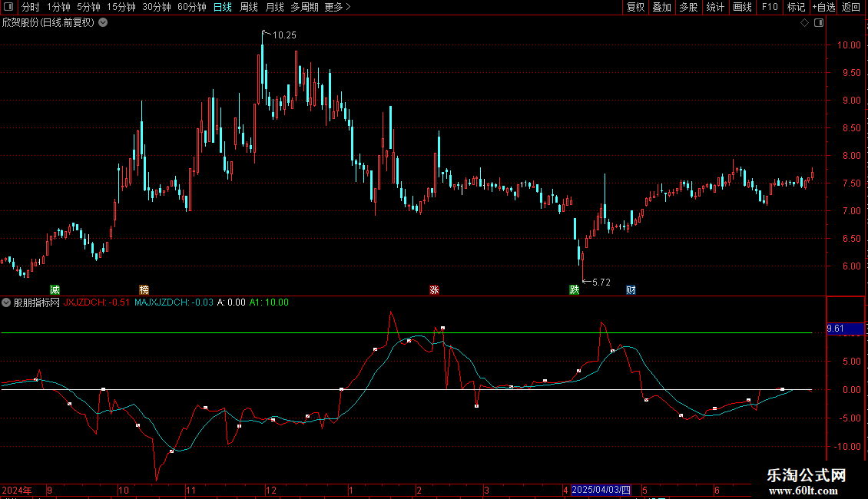The height and width of the screenshot is (499, 868).
Task: Open the 统计 statistics tool
Action: point(715,7)
